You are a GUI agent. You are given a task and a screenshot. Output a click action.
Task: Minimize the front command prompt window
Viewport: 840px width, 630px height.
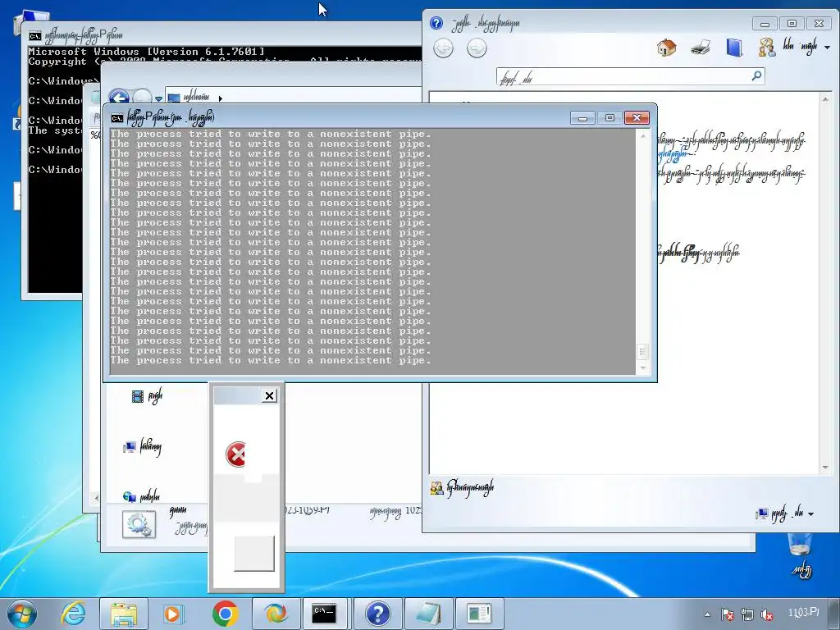point(582,118)
